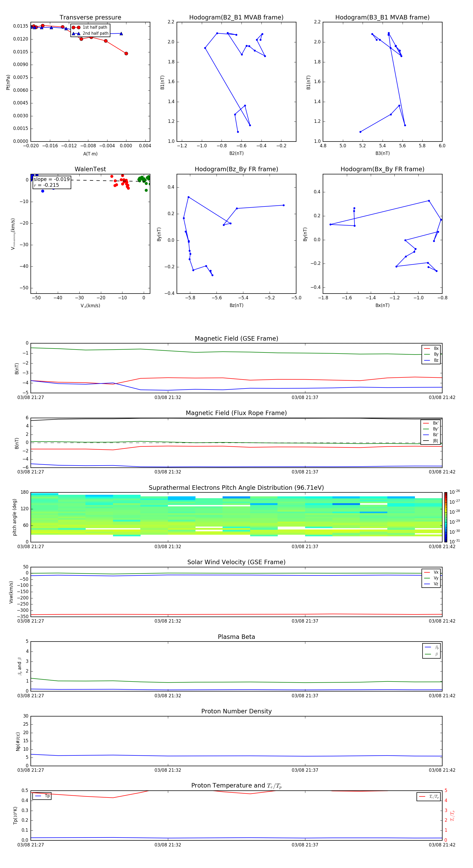The width and height of the screenshot is (473, 868).
Task: Click the By' legend entry in Flux Rope panel
Action: click(431, 429)
